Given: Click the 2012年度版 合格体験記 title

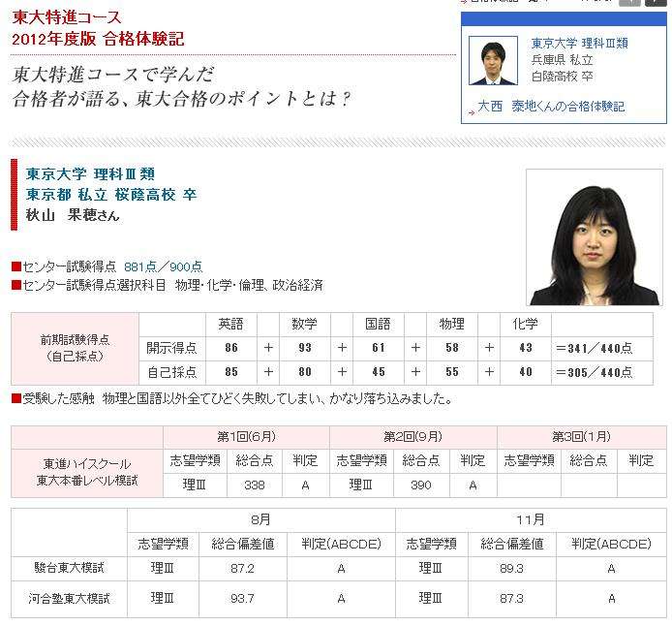Looking at the screenshot, I should 98,39.
